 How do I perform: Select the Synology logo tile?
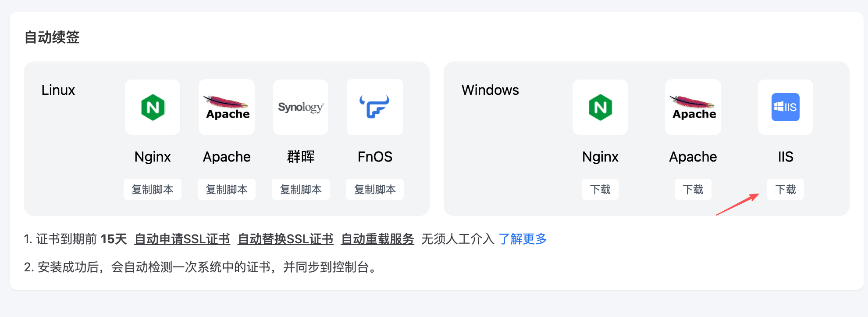pos(301,107)
